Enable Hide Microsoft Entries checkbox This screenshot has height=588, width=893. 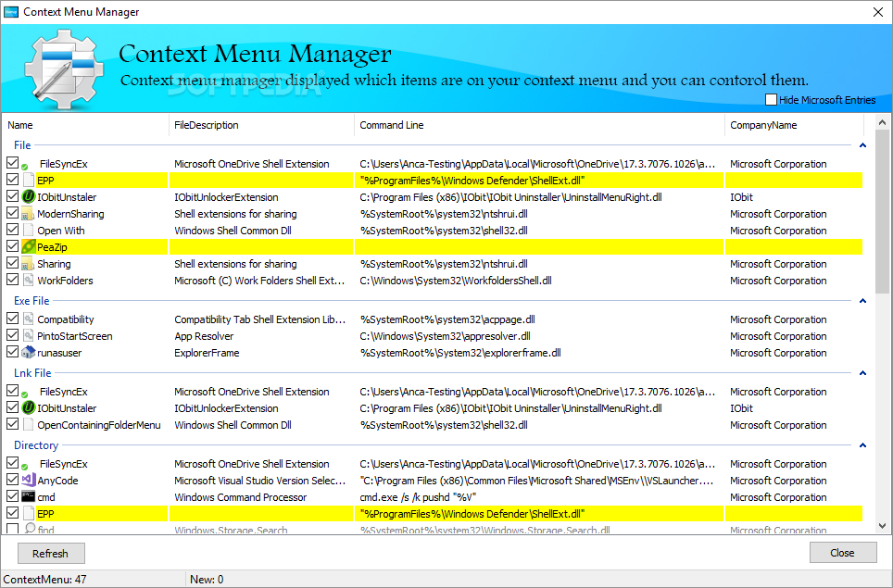[x=771, y=100]
